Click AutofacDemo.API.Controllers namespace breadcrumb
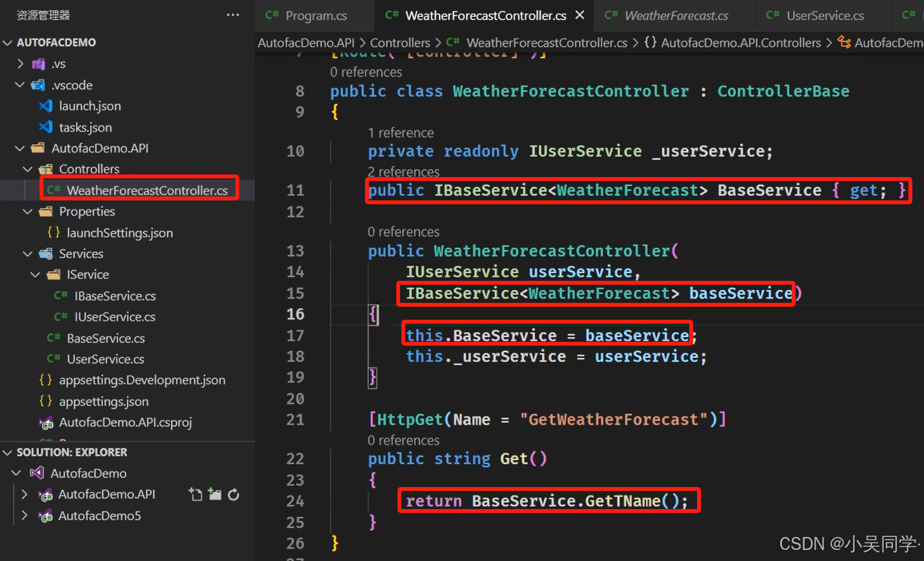This screenshot has height=561, width=924. pyautogui.click(x=740, y=43)
